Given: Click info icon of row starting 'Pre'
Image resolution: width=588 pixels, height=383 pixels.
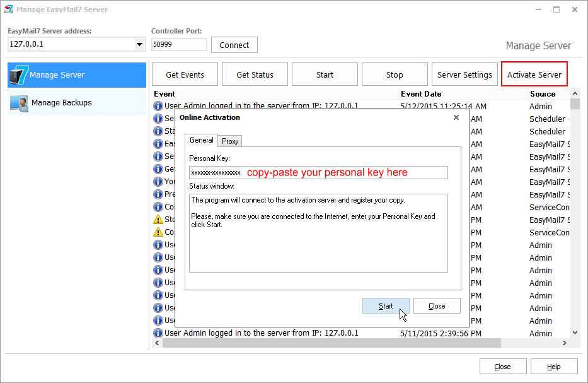Looking at the screenshot, I should point(158,194).
